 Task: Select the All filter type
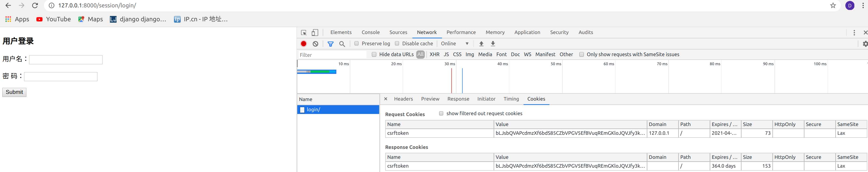(x=420, y=55)
